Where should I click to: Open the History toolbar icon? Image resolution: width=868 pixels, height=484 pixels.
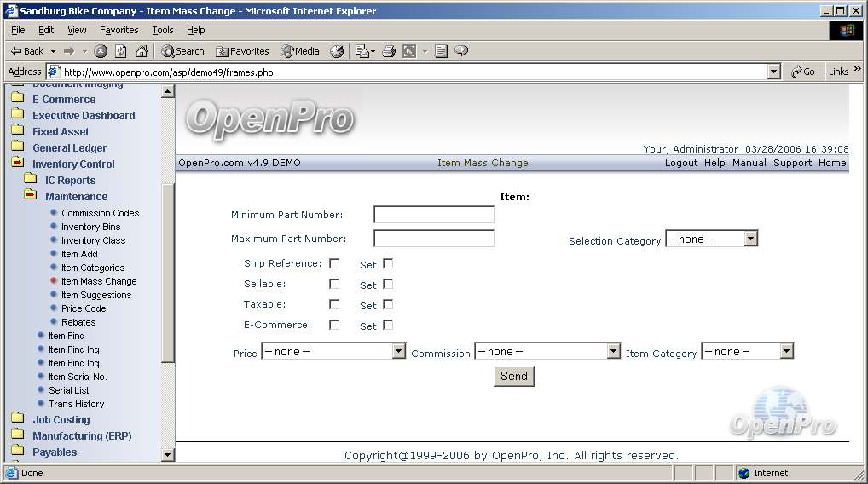click(337, 51)
